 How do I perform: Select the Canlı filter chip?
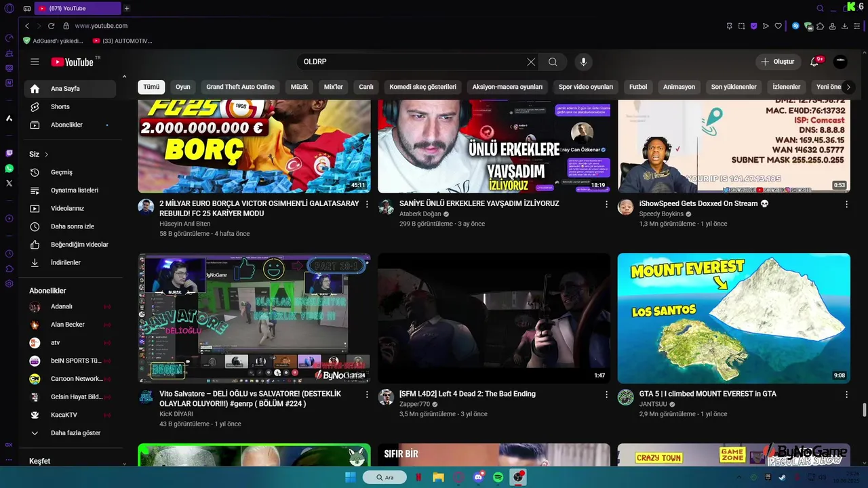tap(366, 87)
